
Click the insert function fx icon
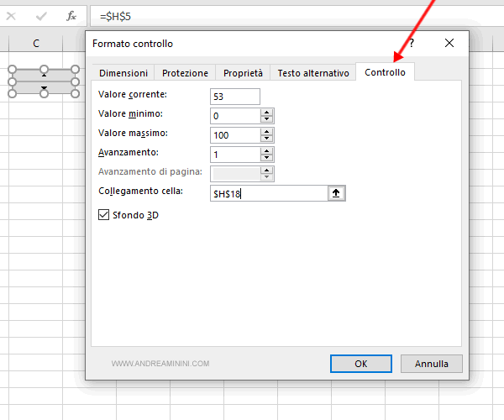tap(71, 15)
